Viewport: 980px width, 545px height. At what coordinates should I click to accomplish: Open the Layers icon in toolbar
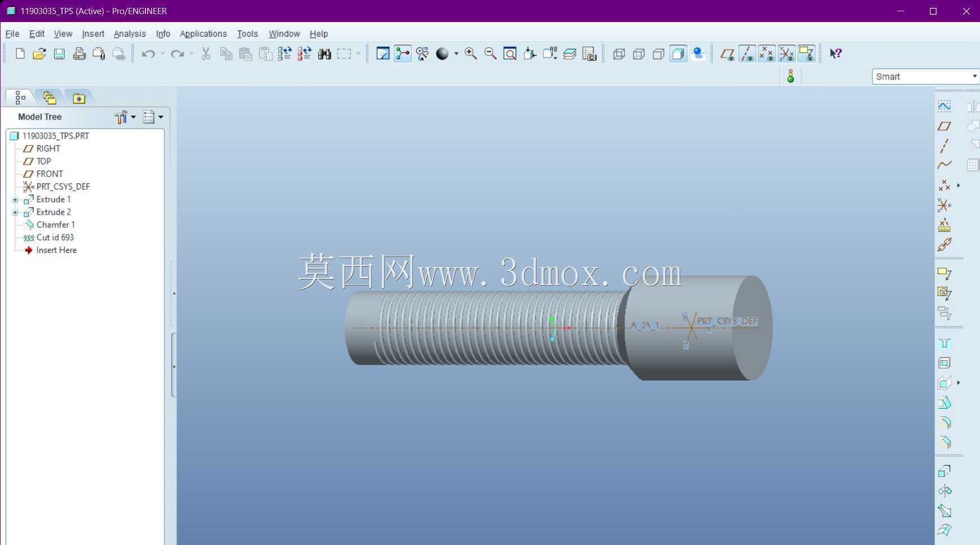[x=570, y=54]
